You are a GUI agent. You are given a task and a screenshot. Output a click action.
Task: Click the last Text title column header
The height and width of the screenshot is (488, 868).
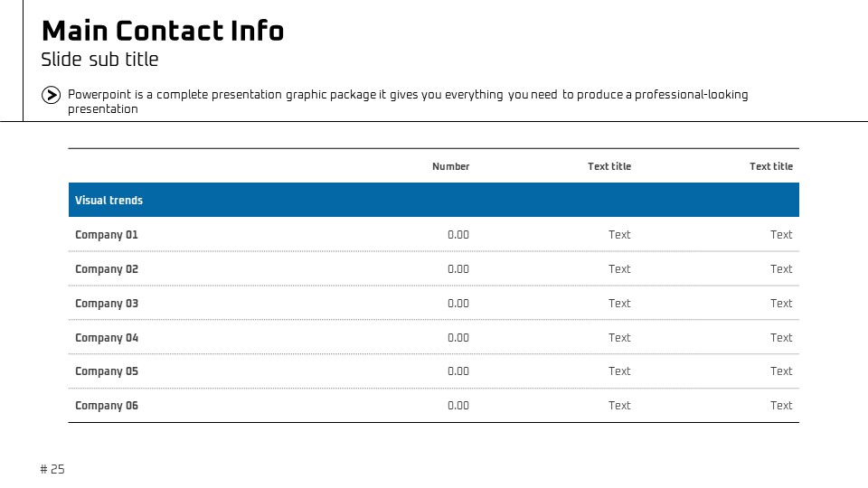click(771, 166)
